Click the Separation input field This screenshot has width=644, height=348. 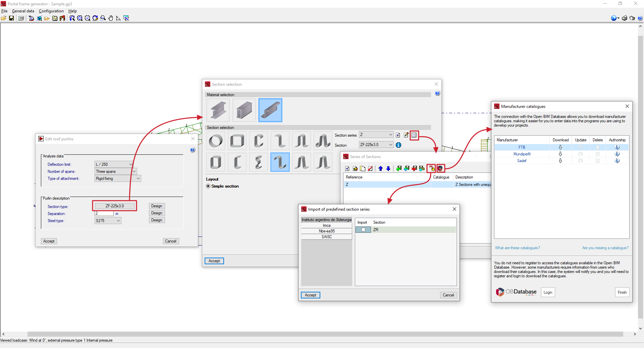pyautogui.click(x=104, y=213)
